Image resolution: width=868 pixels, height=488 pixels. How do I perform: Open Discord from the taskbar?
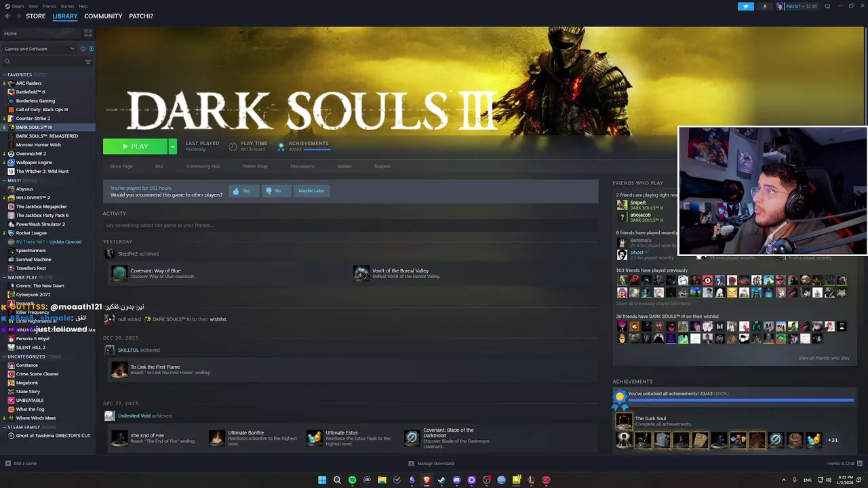456,480
